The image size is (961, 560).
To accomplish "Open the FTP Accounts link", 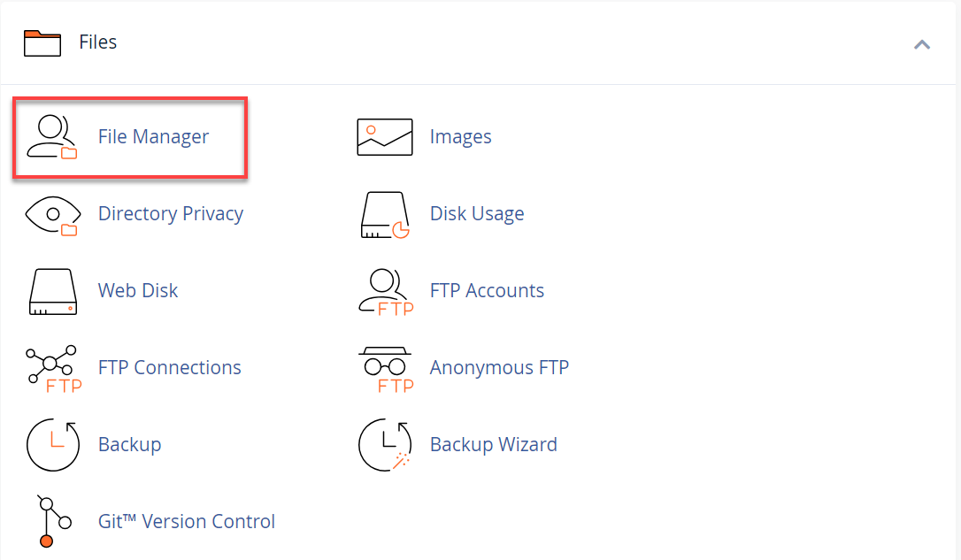I will tap(487, 290).
